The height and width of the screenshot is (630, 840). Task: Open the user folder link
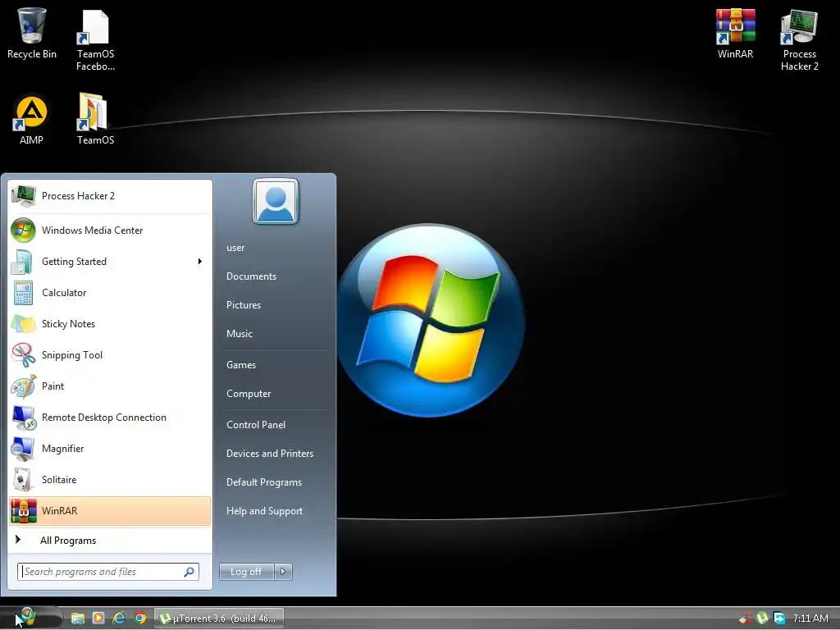(235, 248)
